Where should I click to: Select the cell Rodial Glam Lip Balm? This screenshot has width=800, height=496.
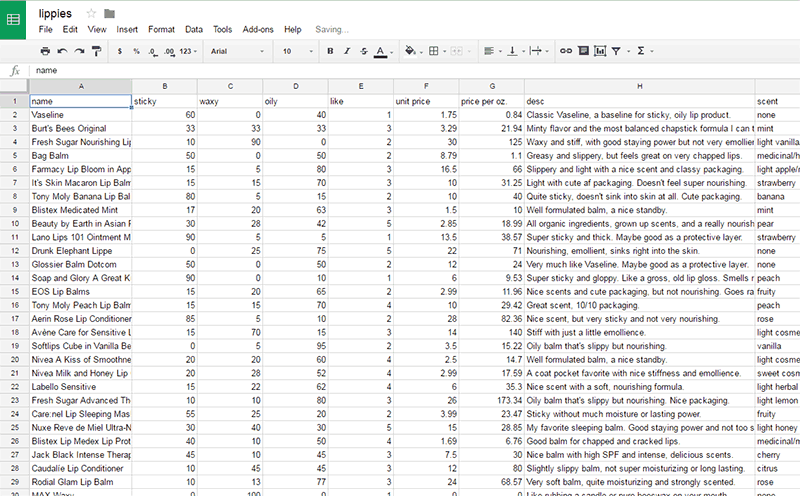click(81, 482)
